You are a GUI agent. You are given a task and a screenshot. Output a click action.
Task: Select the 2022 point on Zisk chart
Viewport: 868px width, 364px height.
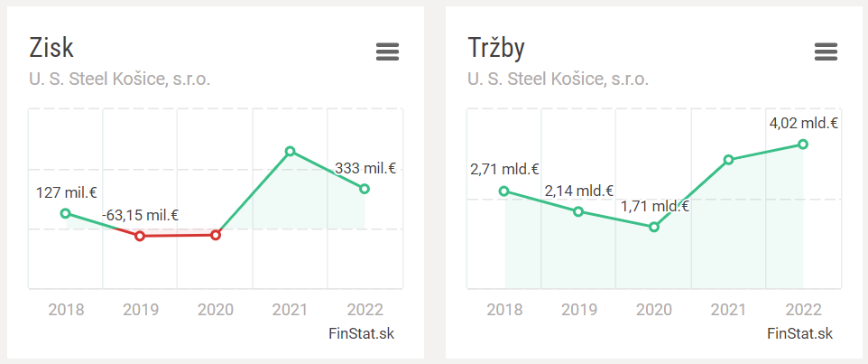click(x=365, y=189)
